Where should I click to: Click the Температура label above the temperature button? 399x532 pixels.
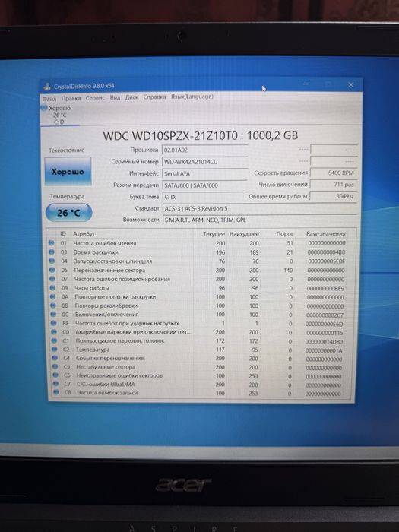coord(67,196)
